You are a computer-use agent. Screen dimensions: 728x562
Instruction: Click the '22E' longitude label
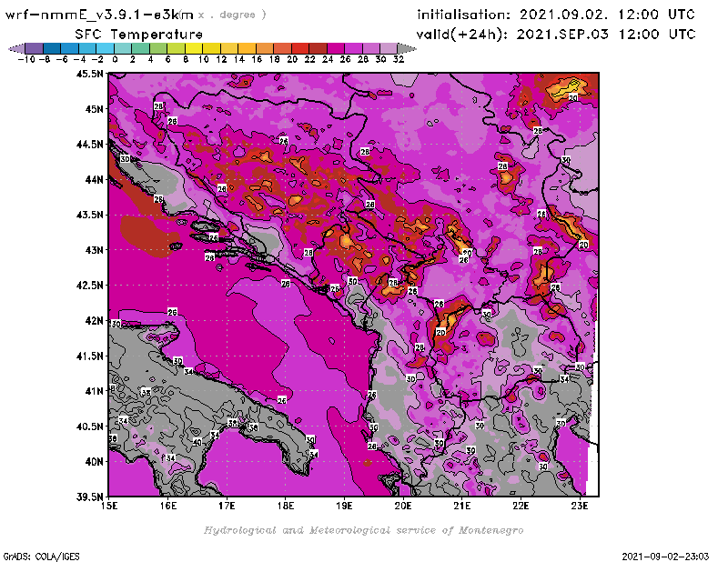tap(521, 506)
